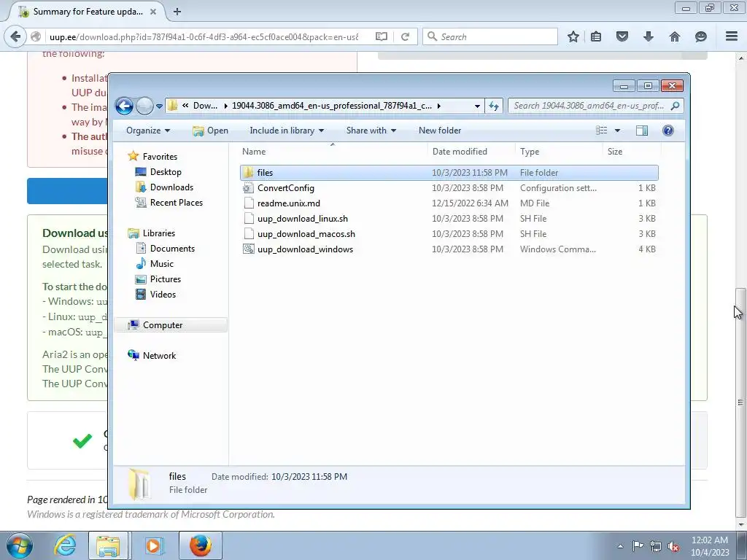The image size is (747, 560).
Task: Launch Internet Explorer from taskbar
Action: 65,545
